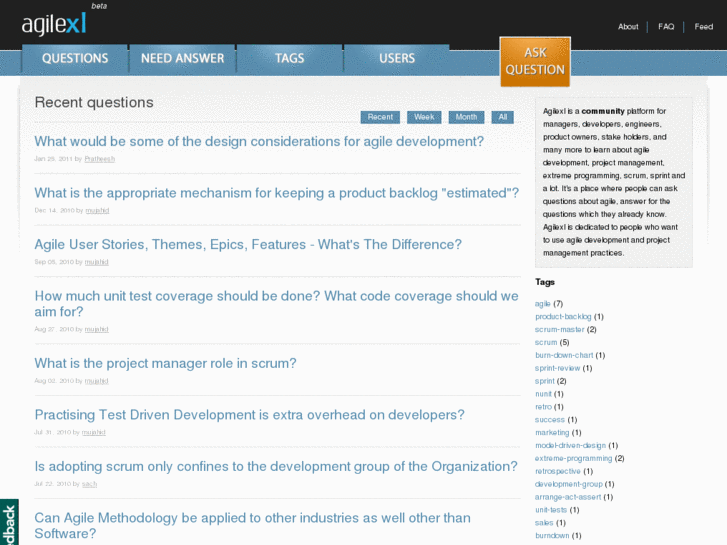Open question about keeping product backlog estimated
This screenshot has width=727, height=545.
(276, 193)
